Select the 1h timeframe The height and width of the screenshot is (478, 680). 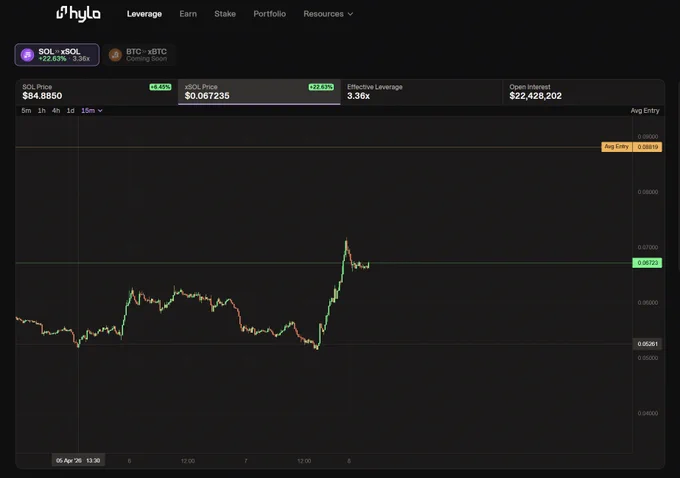(42, 111)
